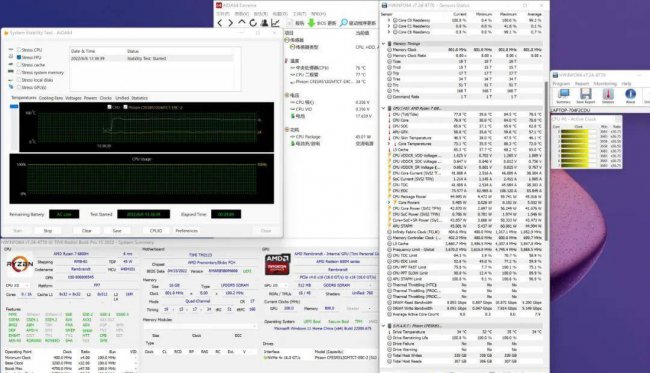Click the About icon in HWiNFO

tap(630, 96)
